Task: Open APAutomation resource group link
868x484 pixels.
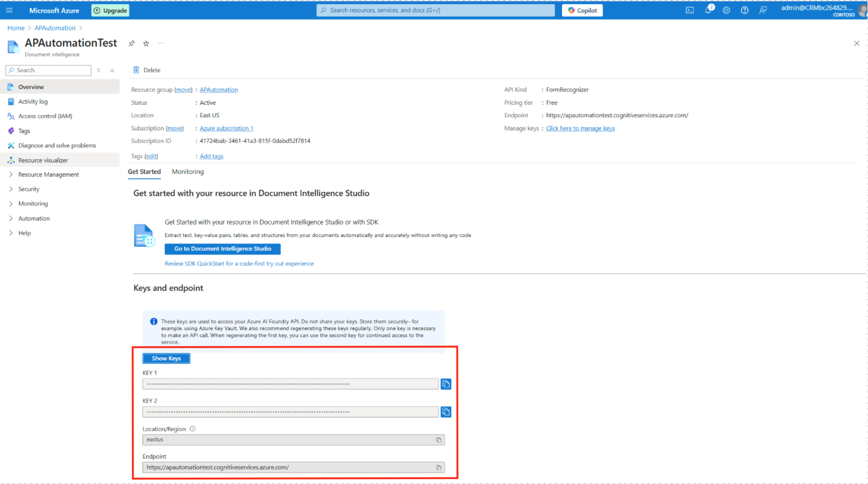Action: coord(219,90)
